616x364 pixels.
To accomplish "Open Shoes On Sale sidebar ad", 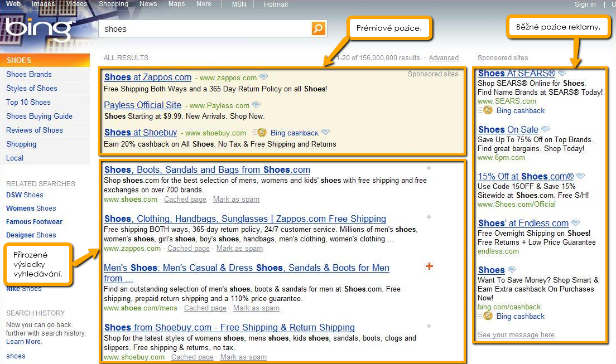I will (508, 129).
